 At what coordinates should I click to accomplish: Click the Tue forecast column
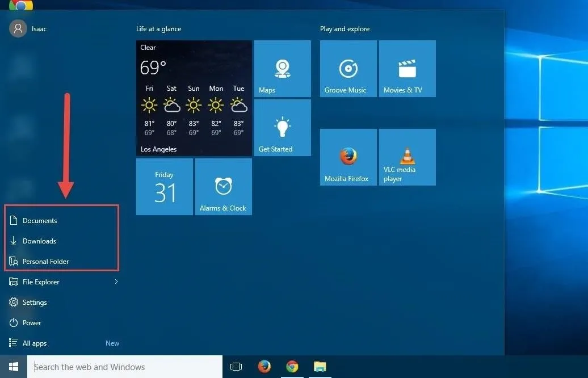(x=239, y=110)
